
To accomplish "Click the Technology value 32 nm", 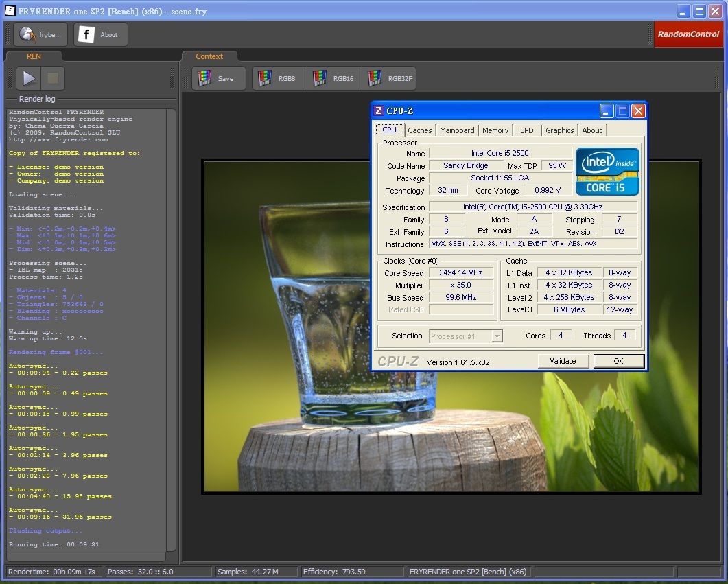I will (448, 190).
